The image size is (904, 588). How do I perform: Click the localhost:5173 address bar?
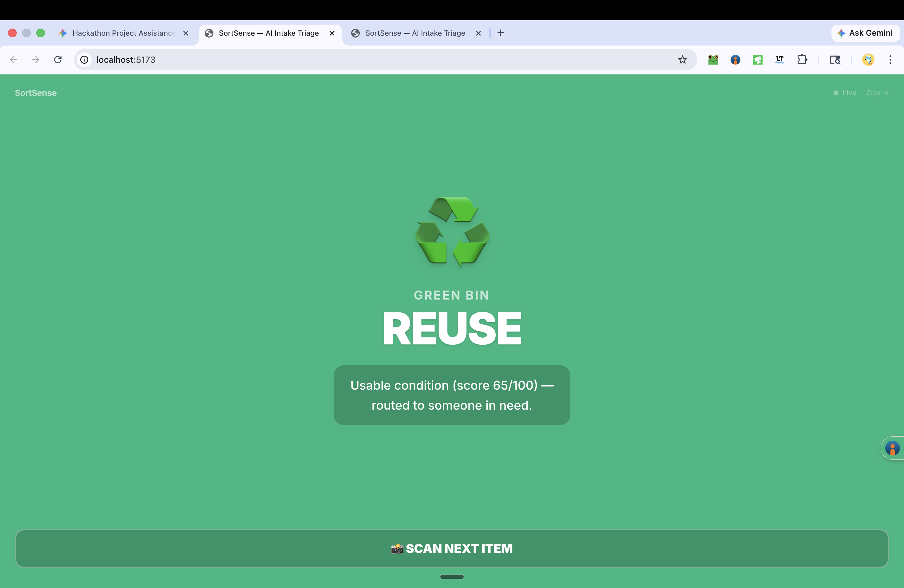pyautogui.click(x=342, y=60)
